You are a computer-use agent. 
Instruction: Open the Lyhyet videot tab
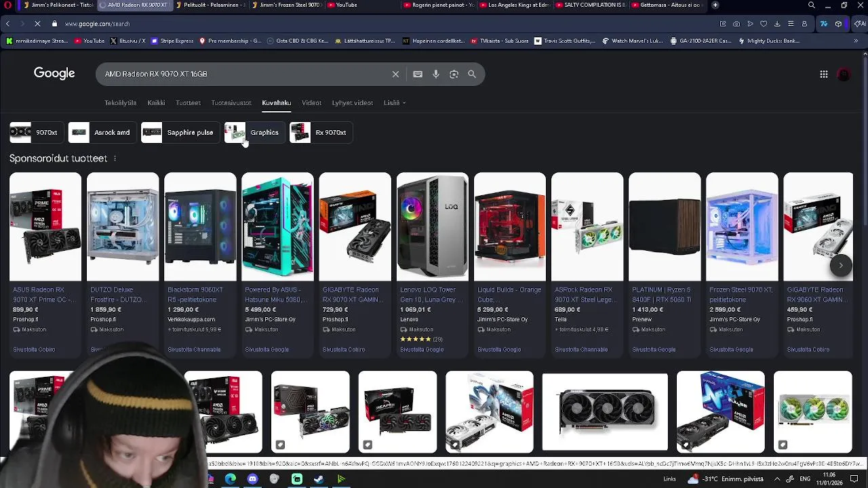pos(353,103)
